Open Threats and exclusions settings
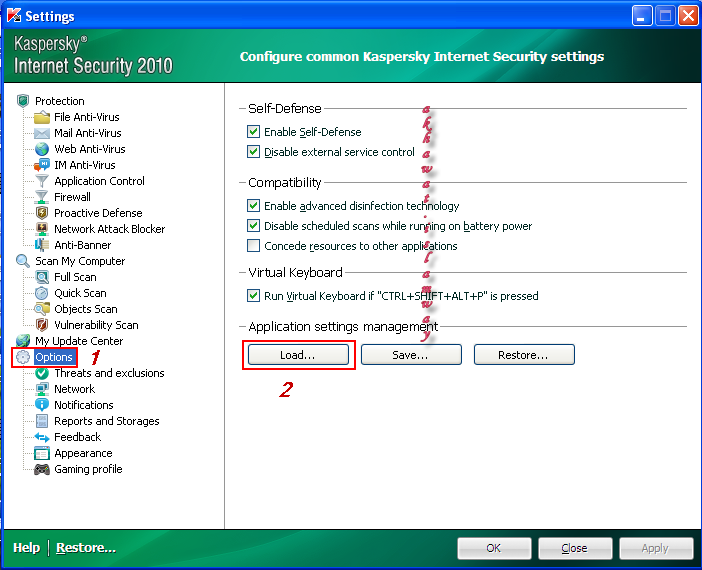 (x=109, y=373)
